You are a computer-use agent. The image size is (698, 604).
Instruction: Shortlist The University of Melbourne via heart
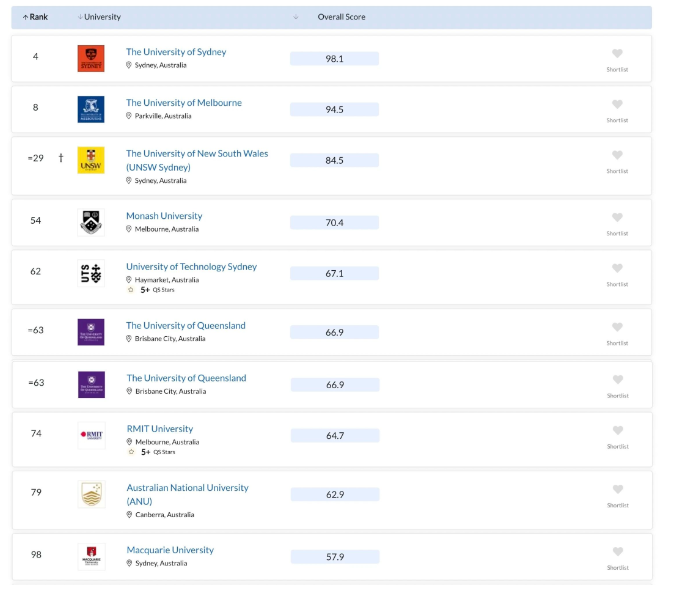coord(617,104)
